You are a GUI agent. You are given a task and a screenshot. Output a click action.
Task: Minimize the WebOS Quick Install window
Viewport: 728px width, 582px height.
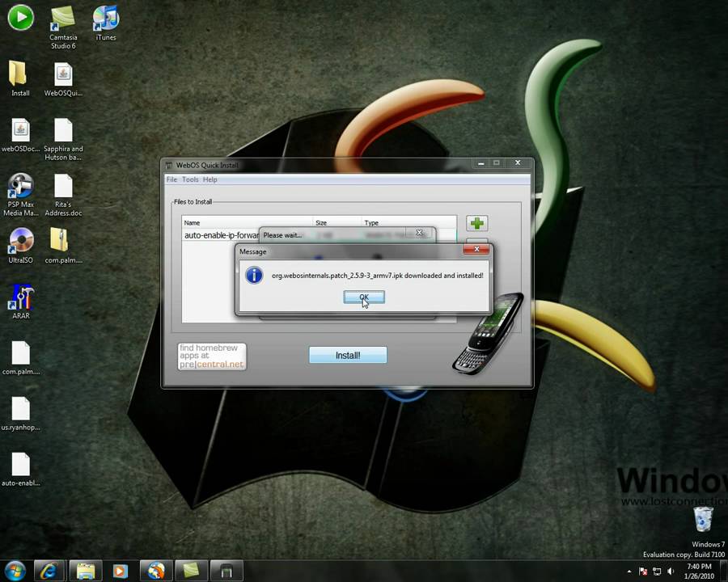481,163
